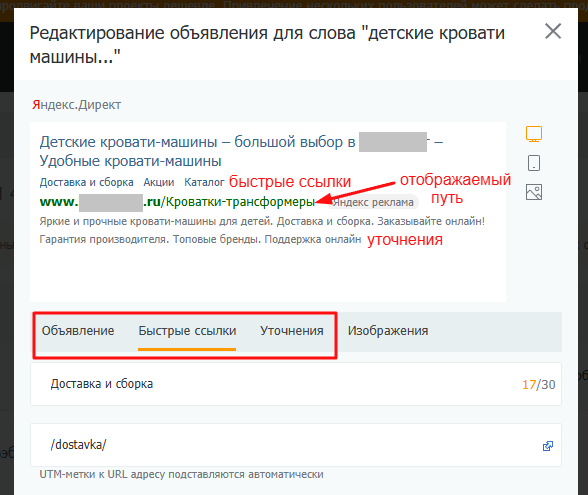Go to the Изображения tab

tap(388, 331)
